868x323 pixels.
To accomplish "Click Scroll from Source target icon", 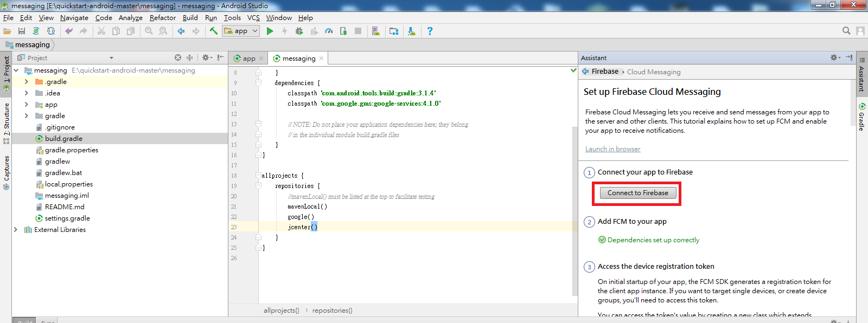I will (178, 57).
